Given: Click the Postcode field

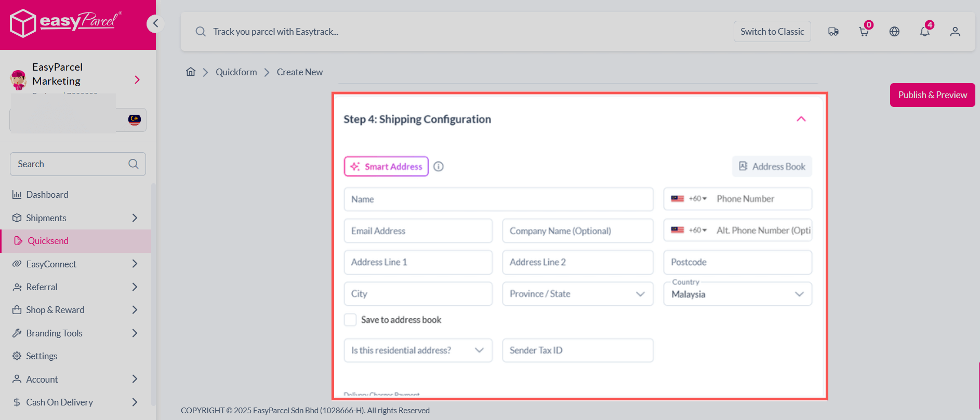Looking at the screenshot, I should tap(737, 262).
